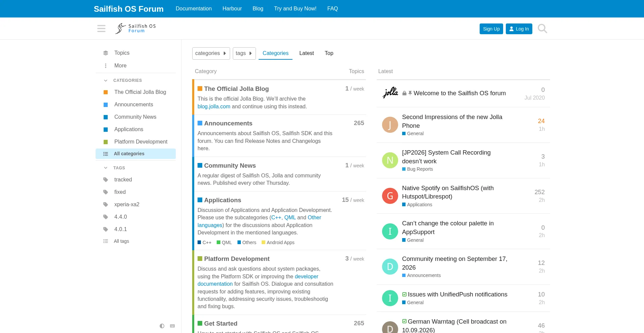Click the list icon beside All categories
The width and height of the screenshot is (644, 333).
106,154
